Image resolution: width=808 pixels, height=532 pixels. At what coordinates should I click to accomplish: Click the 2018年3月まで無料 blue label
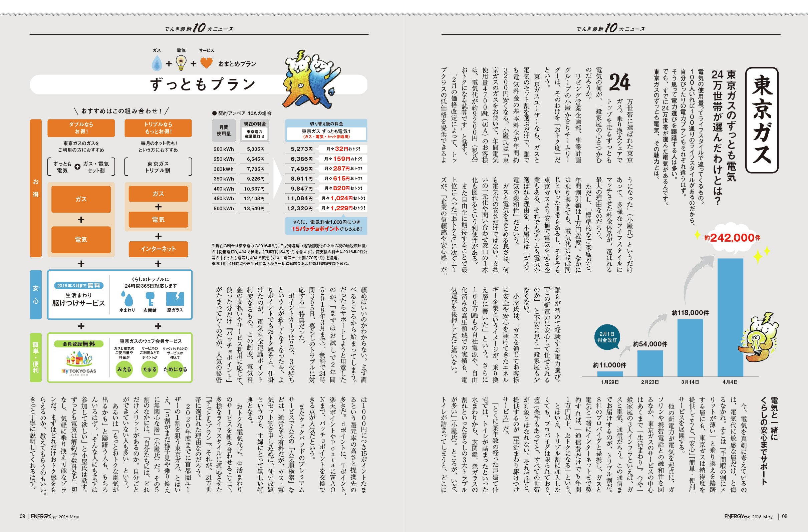pos(79,285)
